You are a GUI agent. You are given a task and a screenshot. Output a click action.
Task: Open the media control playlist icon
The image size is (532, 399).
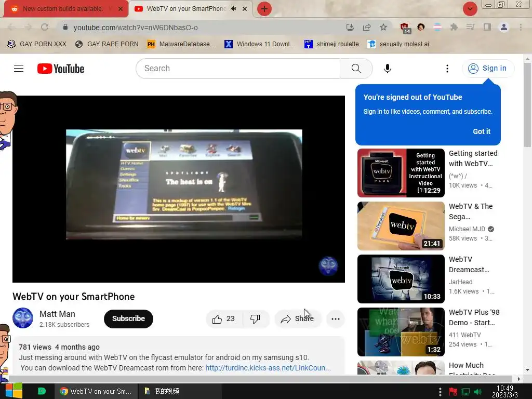[471, 27]
